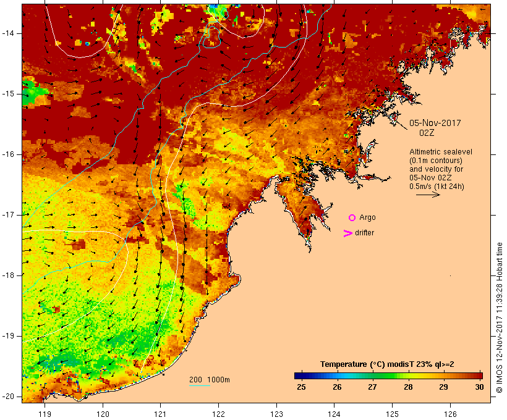The image size is (507, 420).
Task: Click the longitude axis label 123
Action: (x=276, y=414)
